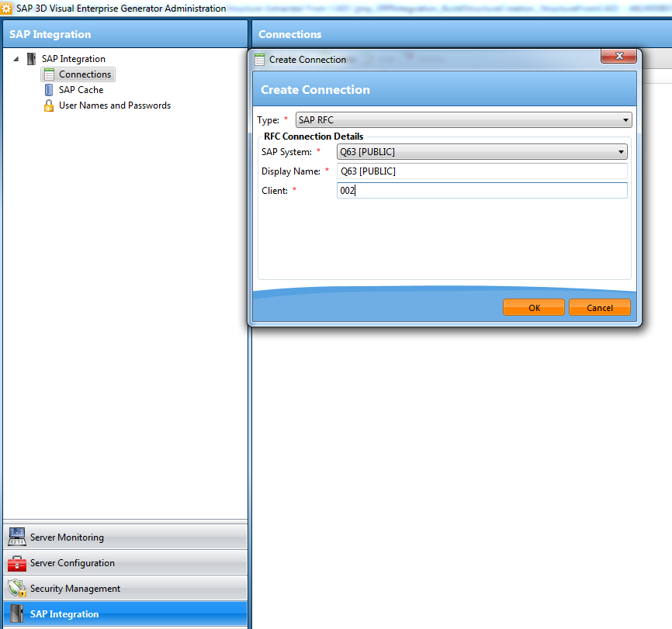This screenshot has width=672, height=629.
Task: Click the red toolbox Server Configuration icon
Action: tap(17, 563)
